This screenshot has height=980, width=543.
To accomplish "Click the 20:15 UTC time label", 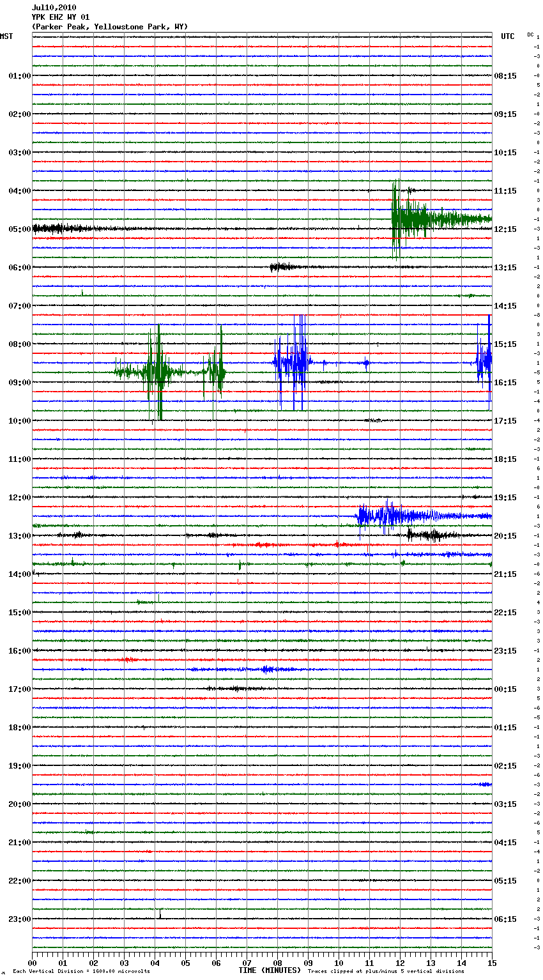I will coord(505,536).
